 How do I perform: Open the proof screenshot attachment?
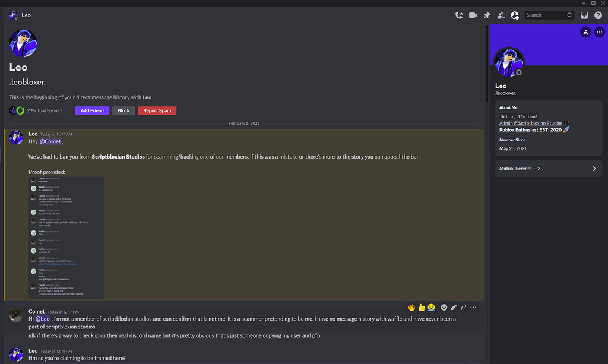pos(66,236)
